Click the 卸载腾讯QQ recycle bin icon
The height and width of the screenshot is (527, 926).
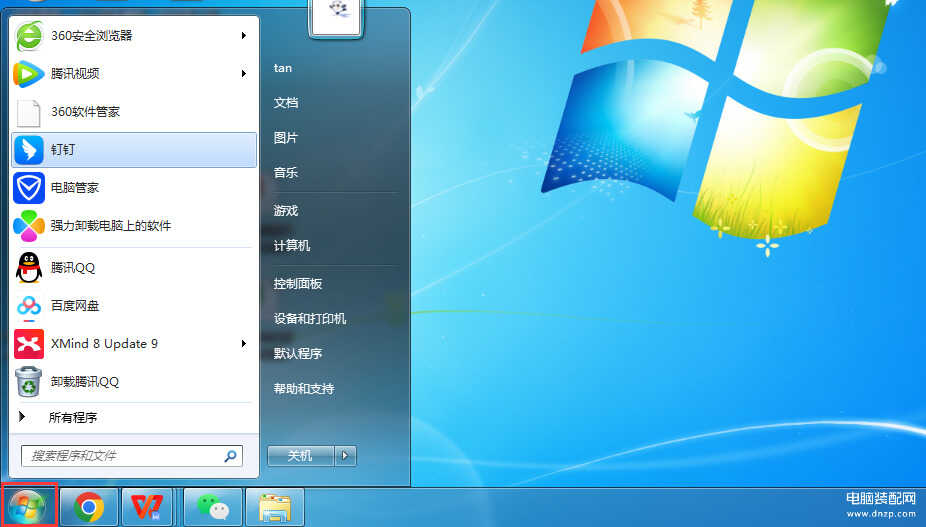pos(28,382)
